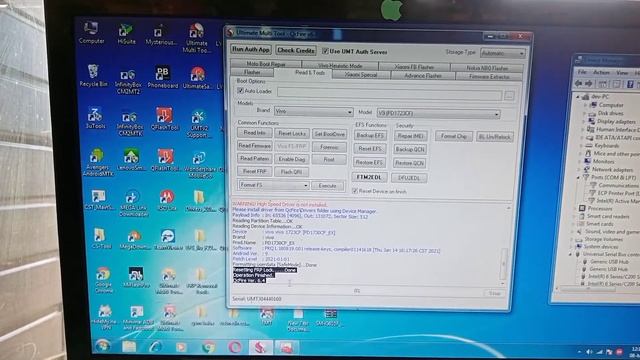
Task: Open the Avengers AndroidMTK shortcut
Action: click(x=98, y=162)
